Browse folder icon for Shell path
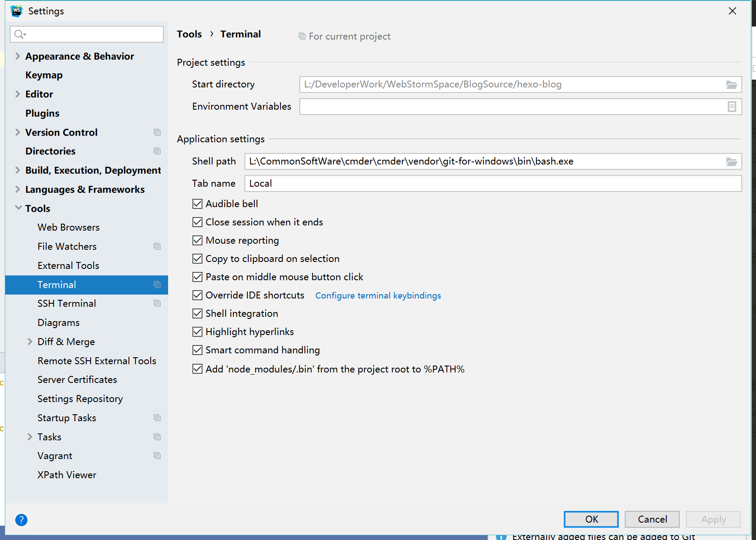The height and width of the screenshot is (540, 756). [732, 162]
